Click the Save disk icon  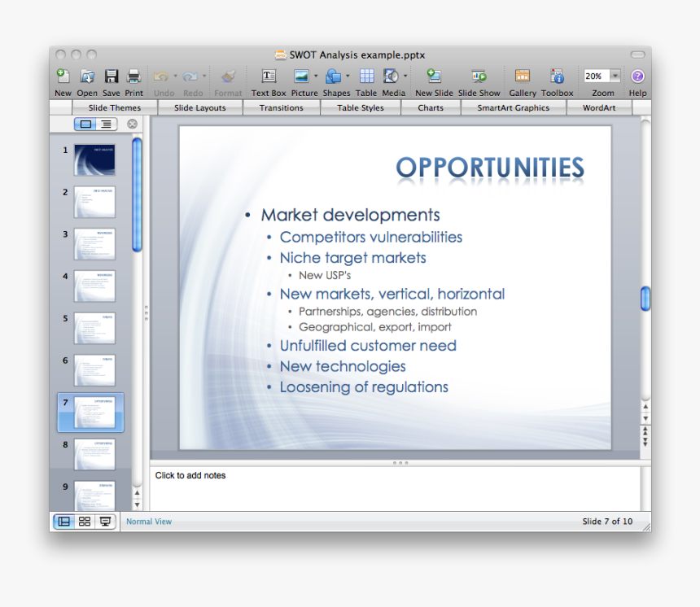[112, 76]
